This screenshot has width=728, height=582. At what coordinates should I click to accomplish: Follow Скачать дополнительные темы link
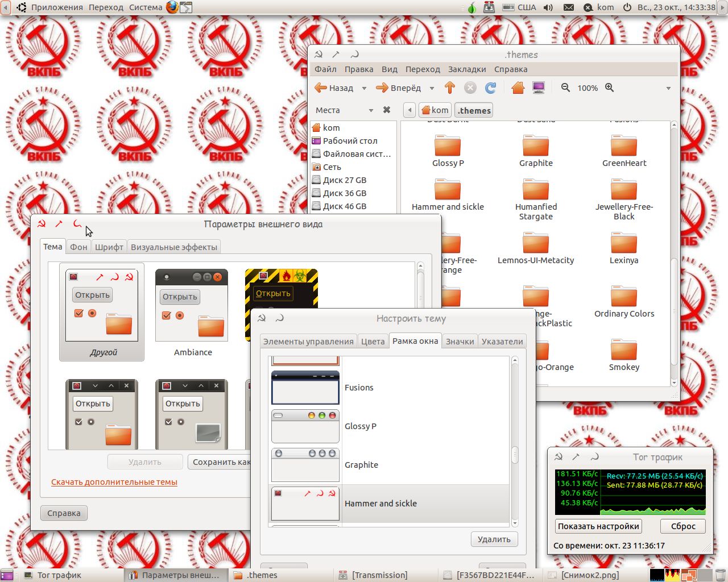click(x=114, y=482)
